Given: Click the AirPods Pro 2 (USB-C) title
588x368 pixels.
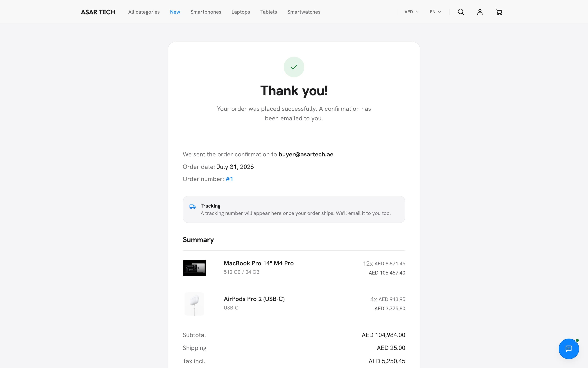Looking at the screenshot, I should click(x=254, y=299).
